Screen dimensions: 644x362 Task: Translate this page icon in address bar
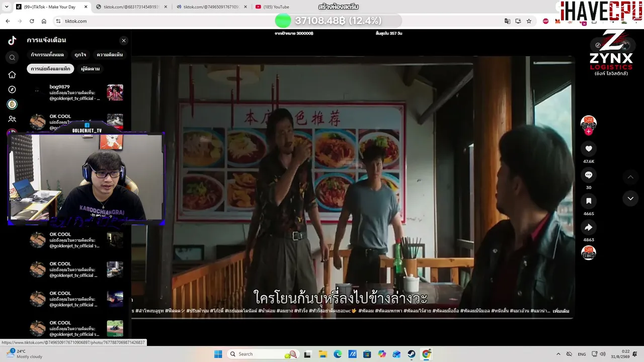click(x=507, y=21)
